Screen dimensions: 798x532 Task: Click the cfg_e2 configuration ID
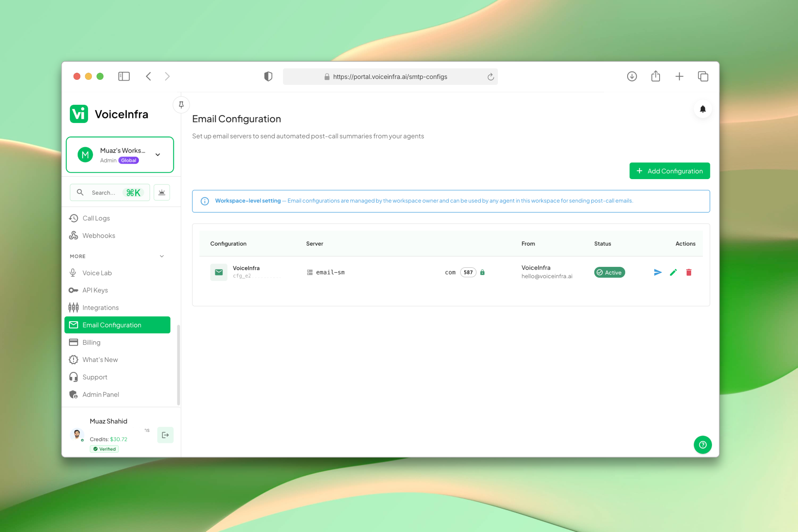coord(242,276)
